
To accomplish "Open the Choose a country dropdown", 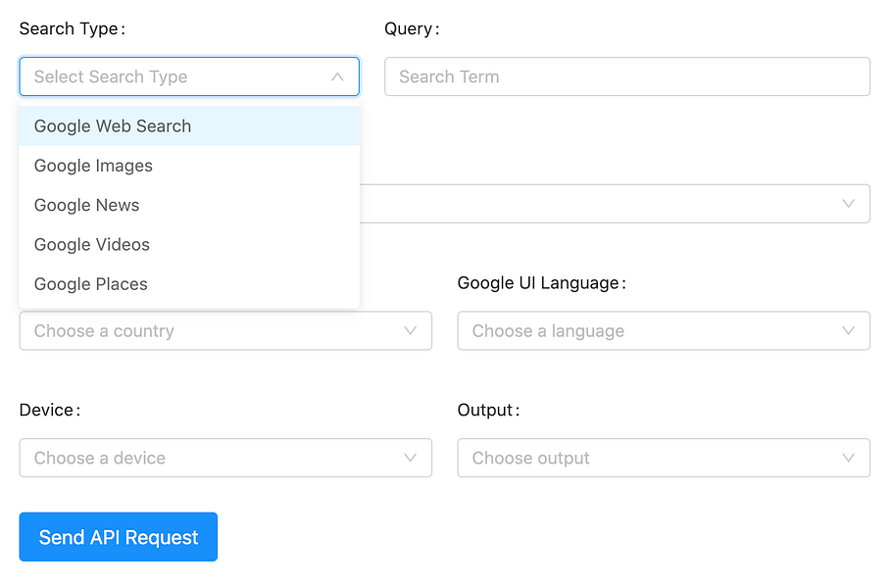I will [x=225, y=330].
